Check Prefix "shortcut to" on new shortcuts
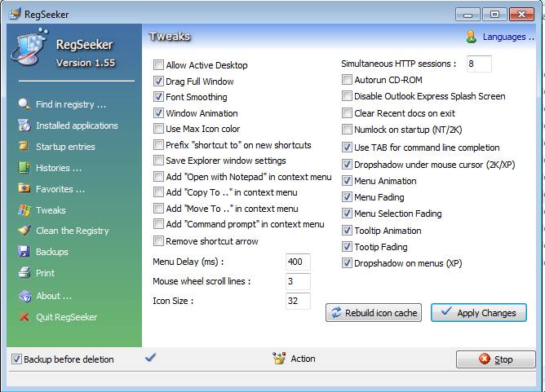Viewport: 545px width, 392px height. pos(158,145)
